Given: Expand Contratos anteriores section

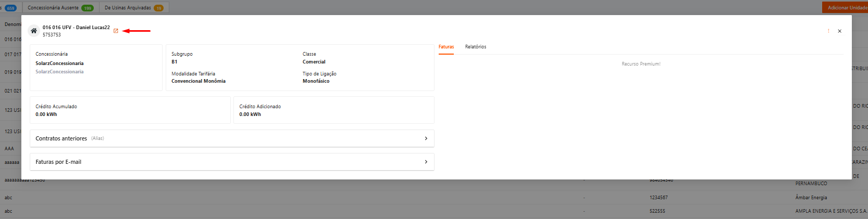Looking at the screenshot, I should pyautogui.click(x=232, y=138).
